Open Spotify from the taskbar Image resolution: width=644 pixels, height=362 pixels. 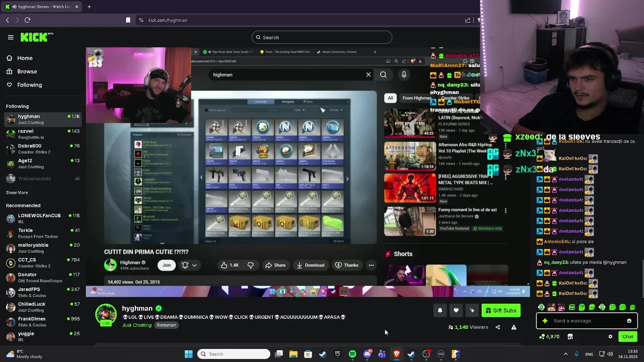(352, 354)
